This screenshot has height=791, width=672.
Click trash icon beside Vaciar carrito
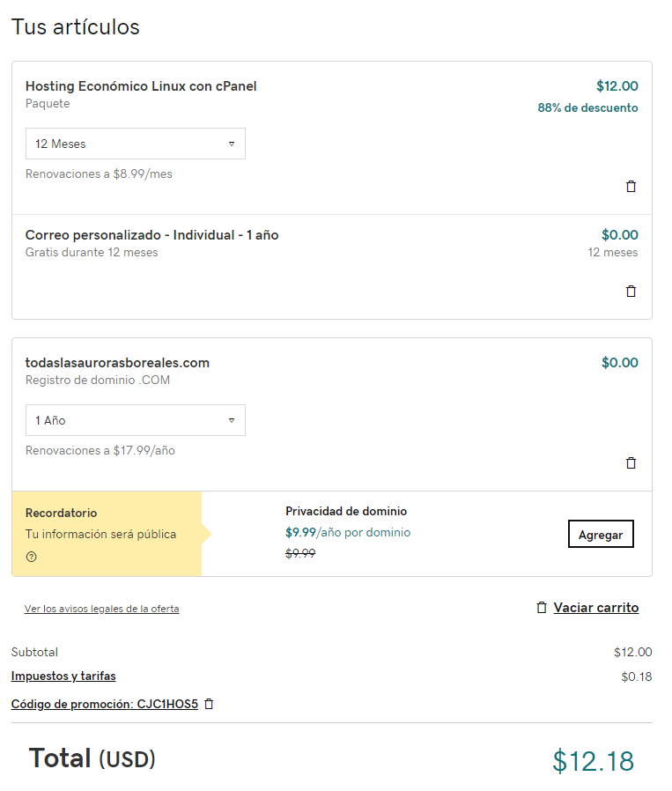pyautogui.click(x=542, y=608)
